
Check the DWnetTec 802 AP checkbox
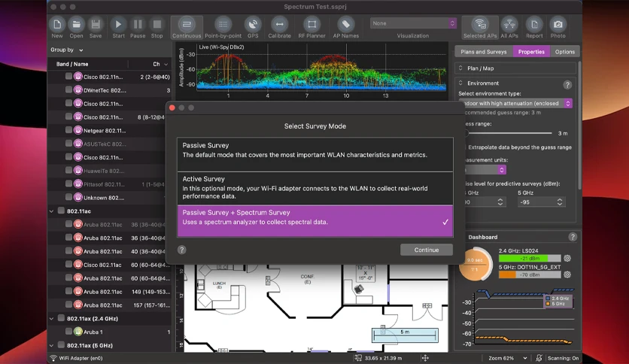pyautogui.click(x=68, y=89)
